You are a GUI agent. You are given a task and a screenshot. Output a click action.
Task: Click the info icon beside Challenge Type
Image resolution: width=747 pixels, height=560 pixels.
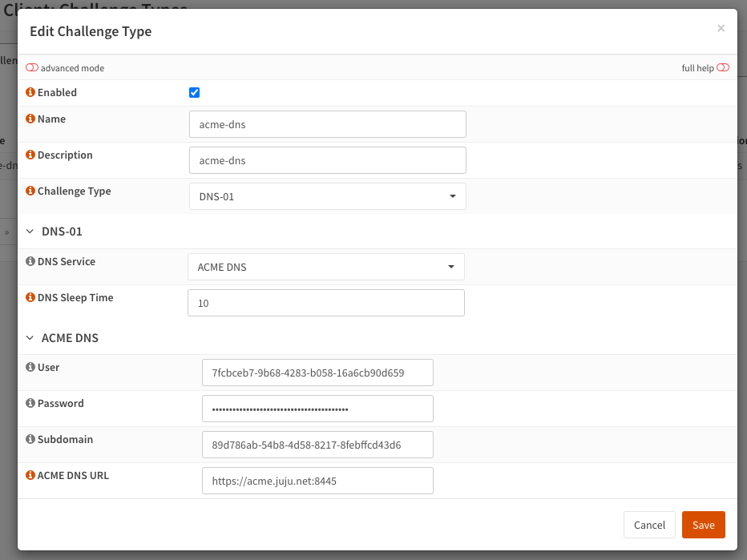(x=30, y=191)
